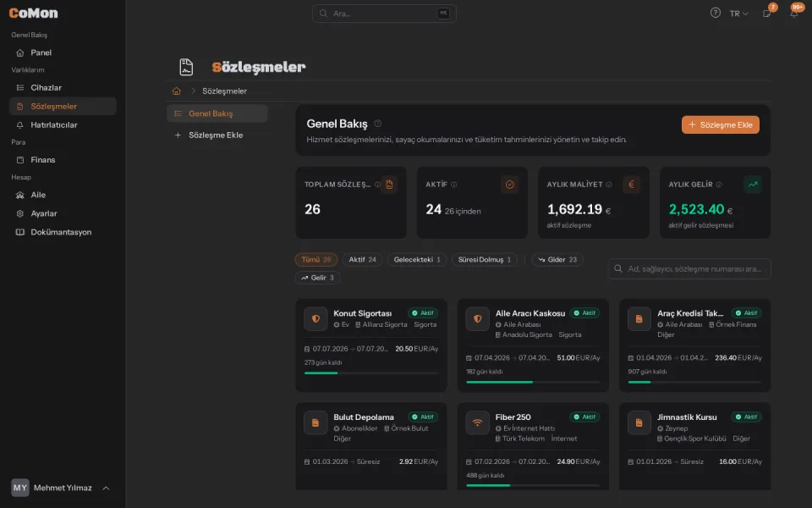The height and width of the screenshot is (508, 812).
Task: Toggle the Gelir 3 filter chip
Action: click(317, 278)
